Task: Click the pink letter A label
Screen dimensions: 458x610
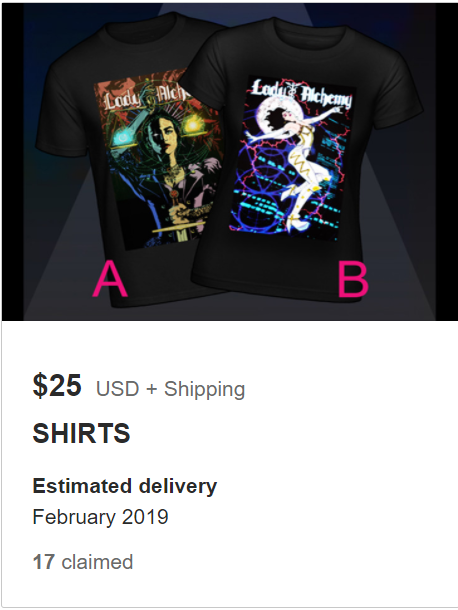Action: [x=110, y=279]
